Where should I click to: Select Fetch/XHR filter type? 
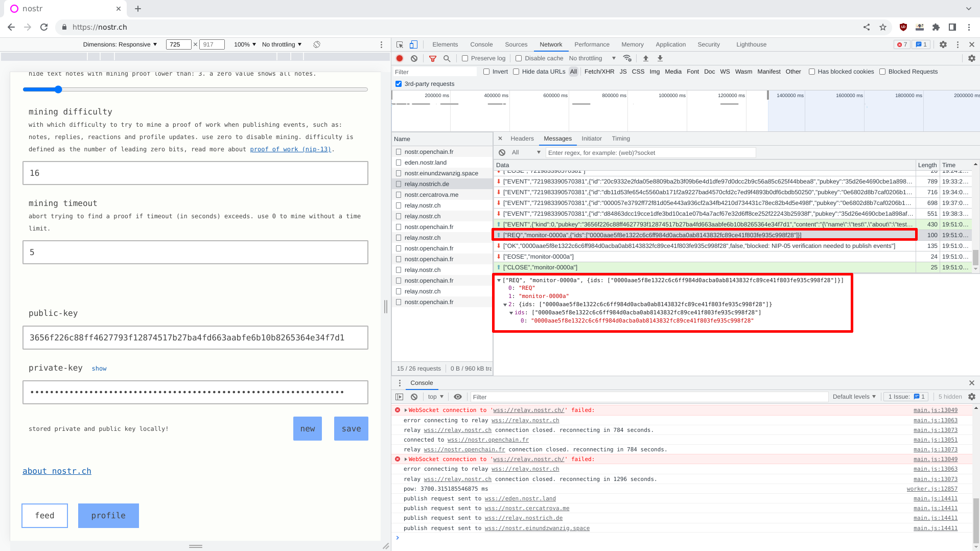(x=599, y=72)
